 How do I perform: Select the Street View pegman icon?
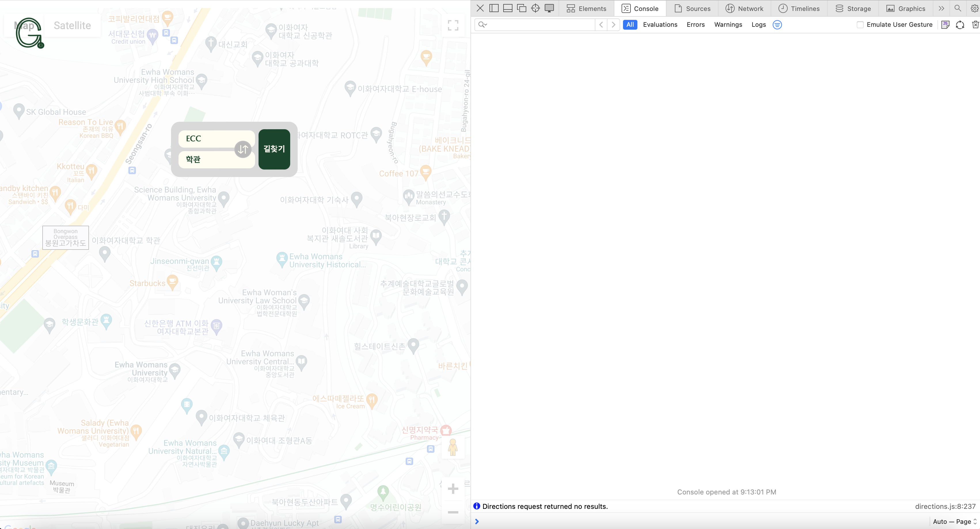coord(453,447)
